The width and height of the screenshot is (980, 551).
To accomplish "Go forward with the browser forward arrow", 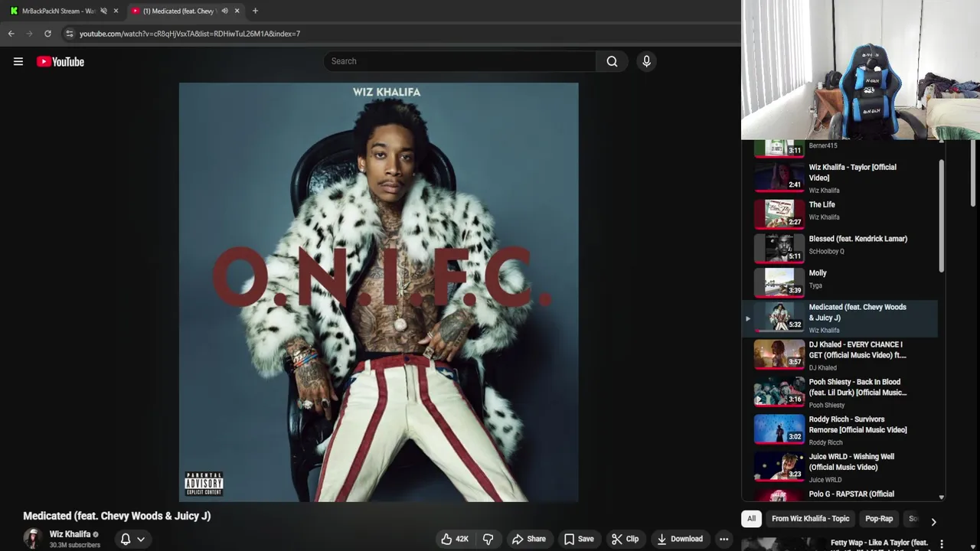I will [x=29, y=34].
